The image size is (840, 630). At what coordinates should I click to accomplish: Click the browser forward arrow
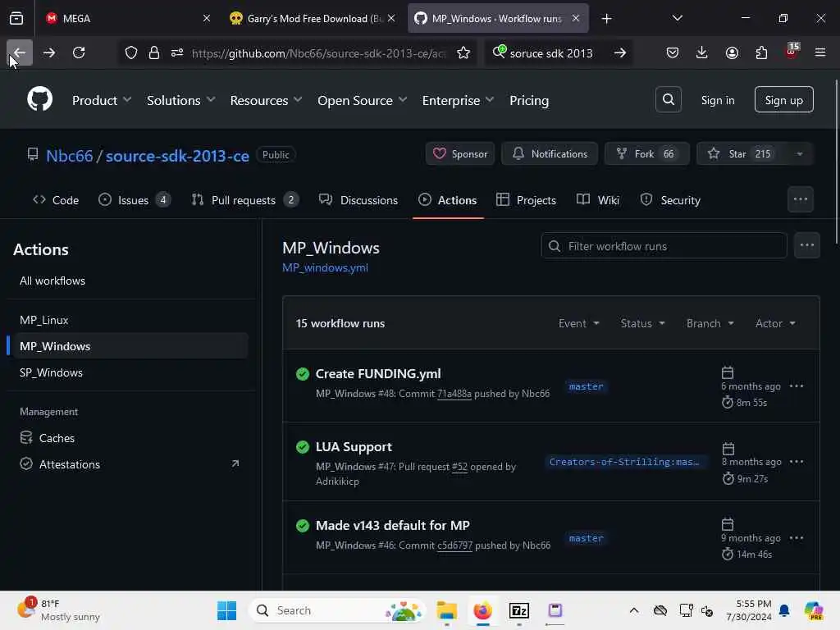pyautogui.click(x=49, y=52)
